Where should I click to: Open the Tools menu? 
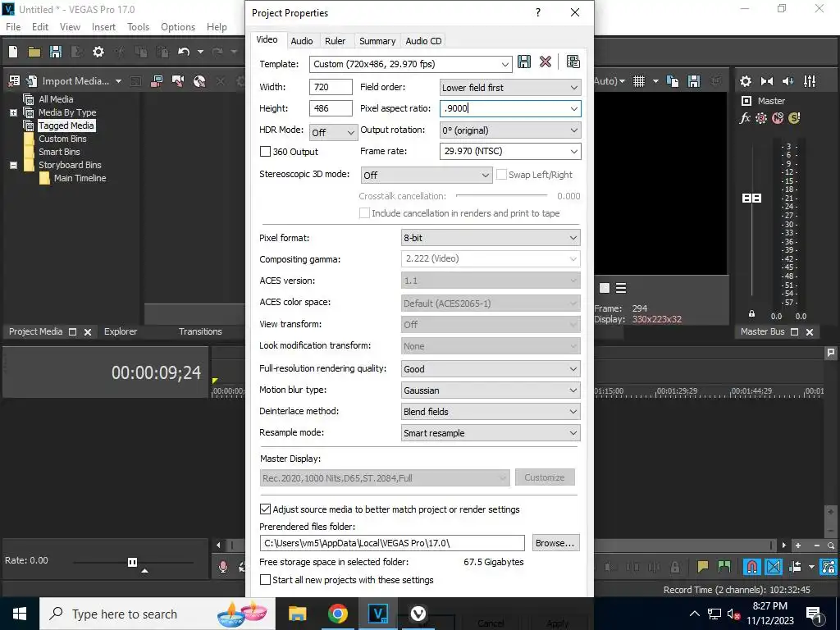pyautogui.click(x=138, y=27)
